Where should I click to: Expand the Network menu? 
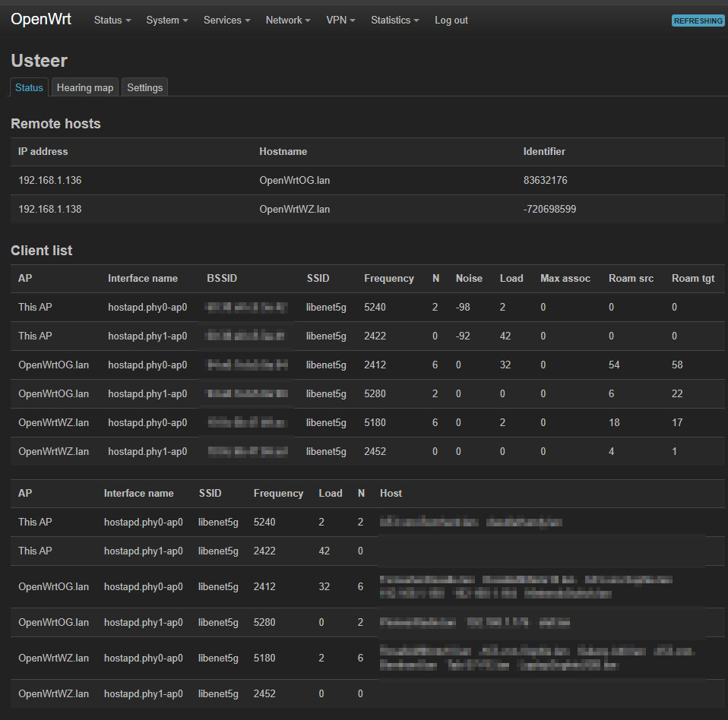[287, 21]
